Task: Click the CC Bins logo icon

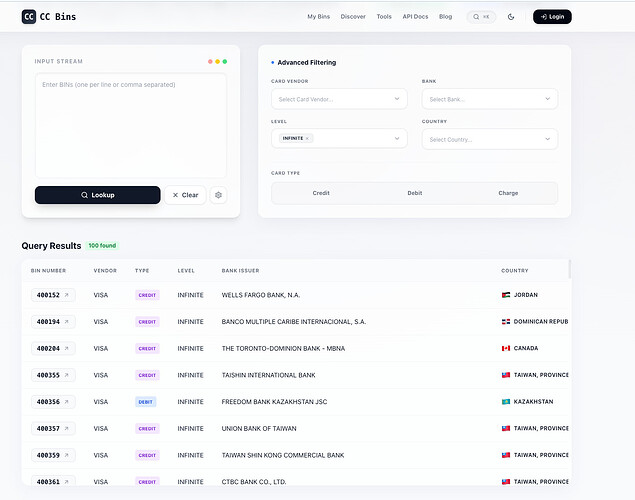Action: pos(29,17)
